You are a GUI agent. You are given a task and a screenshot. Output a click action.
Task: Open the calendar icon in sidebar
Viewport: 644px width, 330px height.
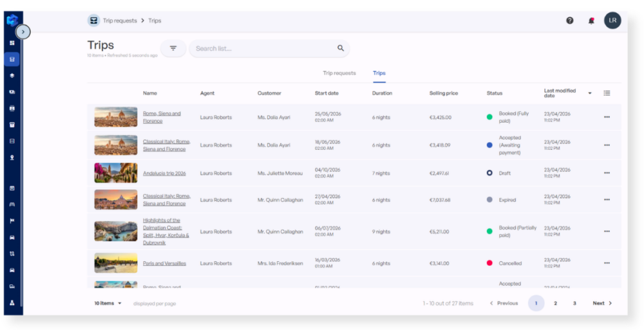pyautogui.click(x=12, y=188)
